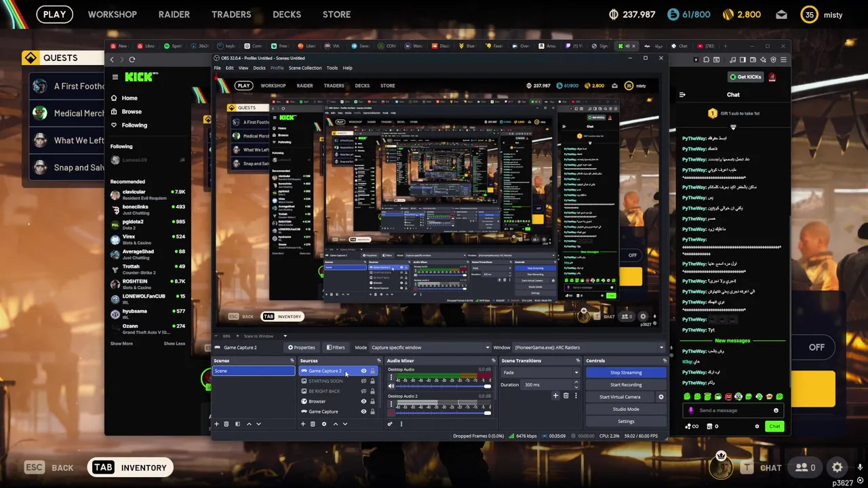Image resolution: width=868 pixels, height=488 pixels.
Task: Open Kick chat settings gear icon
Action: point(757,426)
